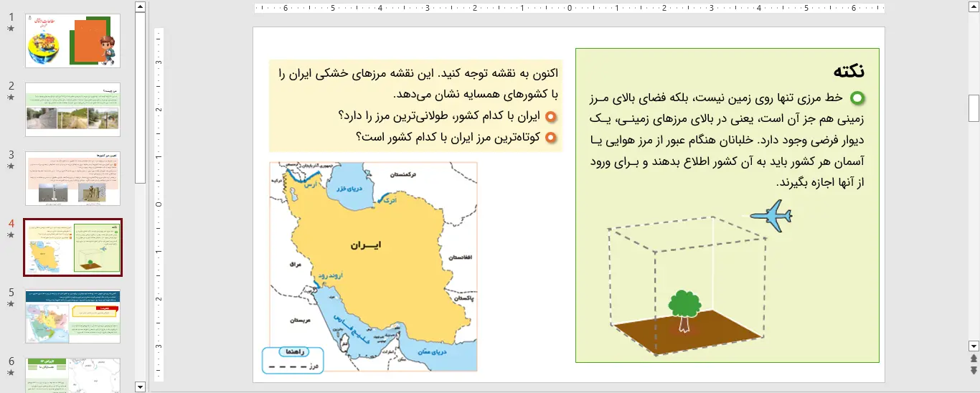Click the green bullet in the نکته box
Image resolution: width=980 pixels, height=393 pixels.
857,98
